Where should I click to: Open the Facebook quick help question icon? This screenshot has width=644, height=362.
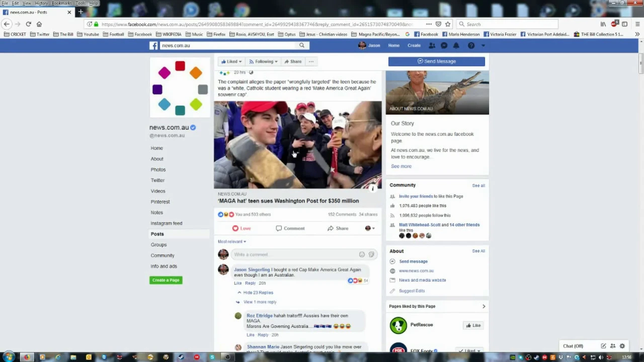(x=471, y=45)
